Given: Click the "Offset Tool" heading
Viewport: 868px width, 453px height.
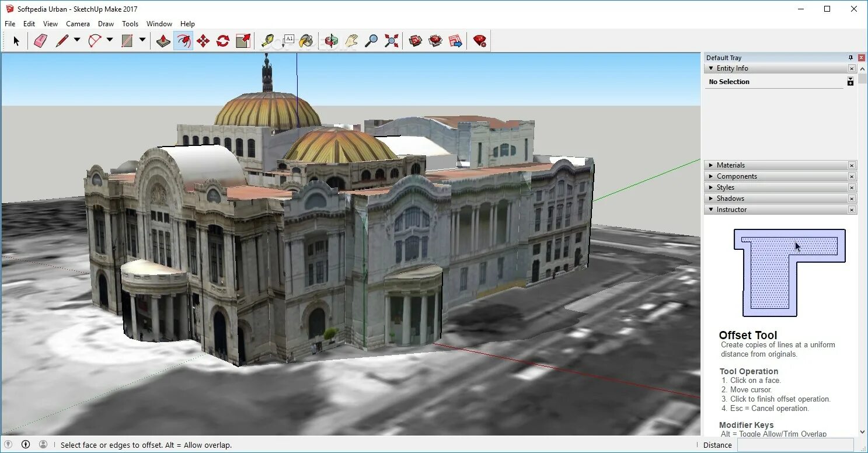Looking at the screenshot, I should point(748,335).
